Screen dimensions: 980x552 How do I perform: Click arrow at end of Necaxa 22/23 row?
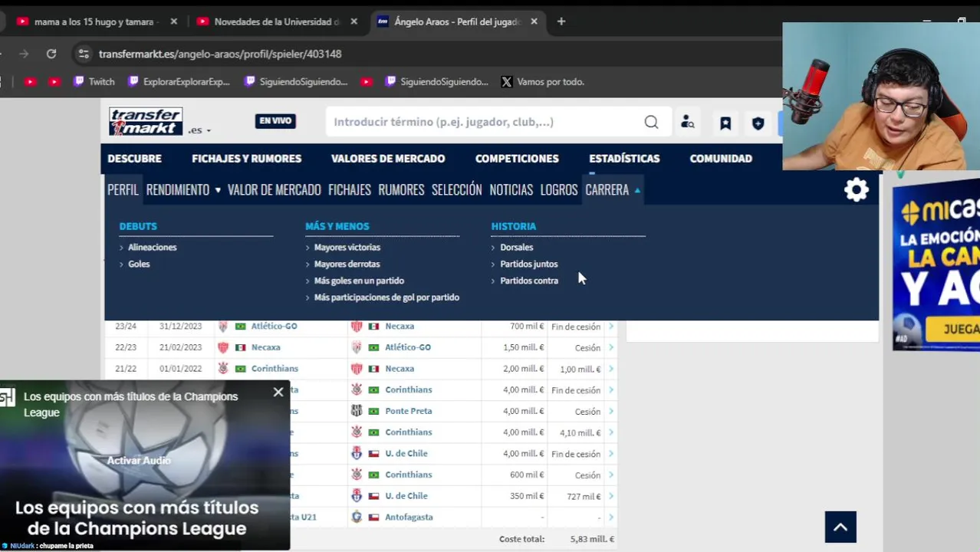[611, 347]
